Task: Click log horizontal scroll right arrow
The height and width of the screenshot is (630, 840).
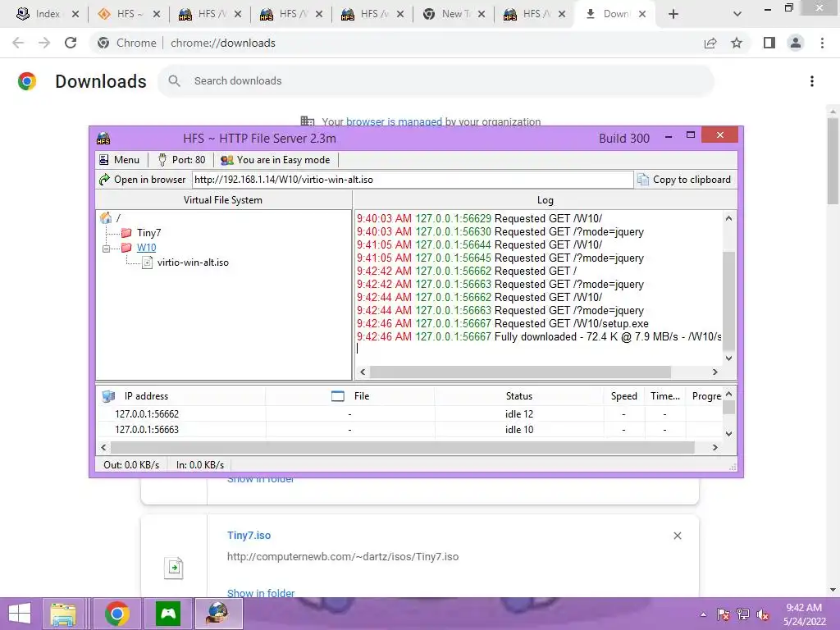Action: [x=714, y=372]
